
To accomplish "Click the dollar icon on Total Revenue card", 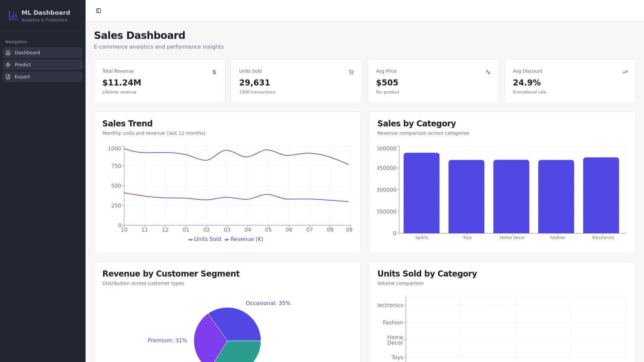I will point(214,72).
